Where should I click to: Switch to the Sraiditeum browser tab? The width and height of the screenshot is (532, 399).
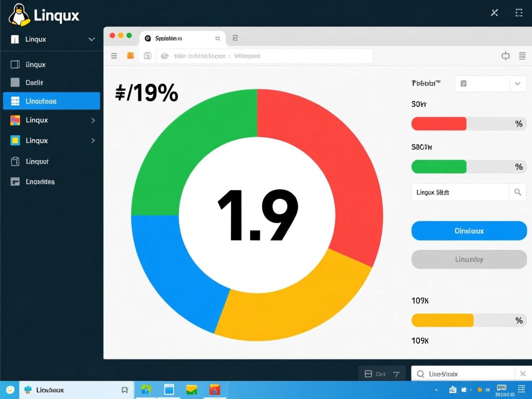tap(180, 38)
